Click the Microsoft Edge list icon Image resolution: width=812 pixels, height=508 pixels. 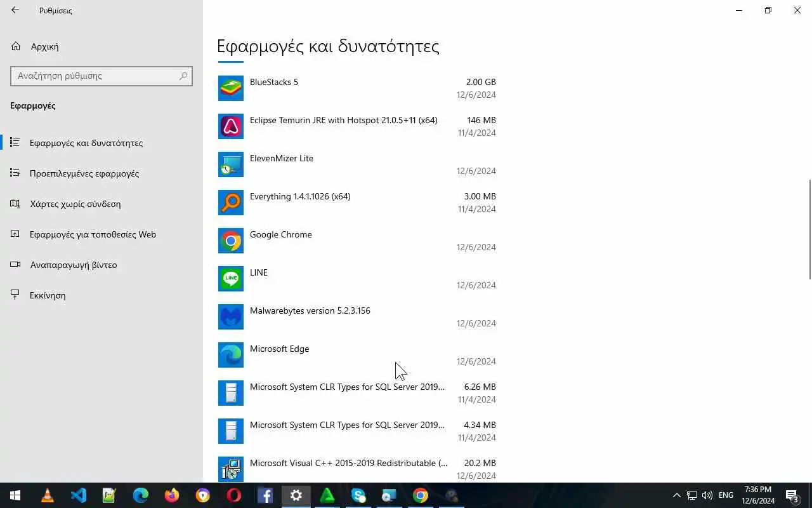pyautogui.click(x=231, y=355)
